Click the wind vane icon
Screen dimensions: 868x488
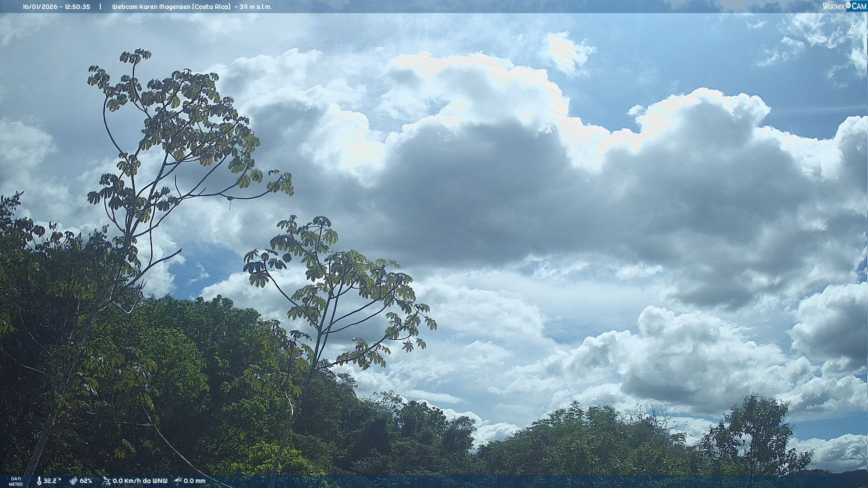(106, 481)
